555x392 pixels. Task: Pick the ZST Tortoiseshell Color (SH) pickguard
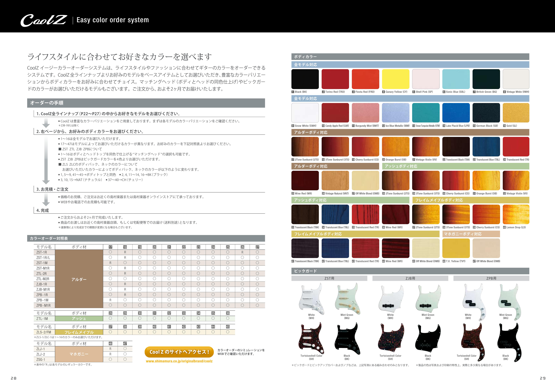(311, 338)
